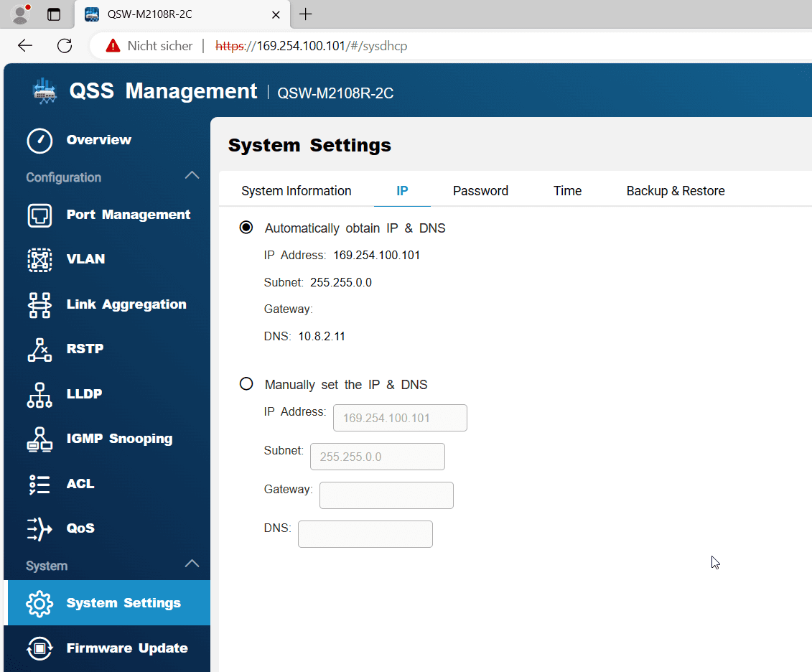Click the QSW-M2108R-2C model name in header
Image resolution: width=812 pixels, height=672 pixels.
pos(335,93)
